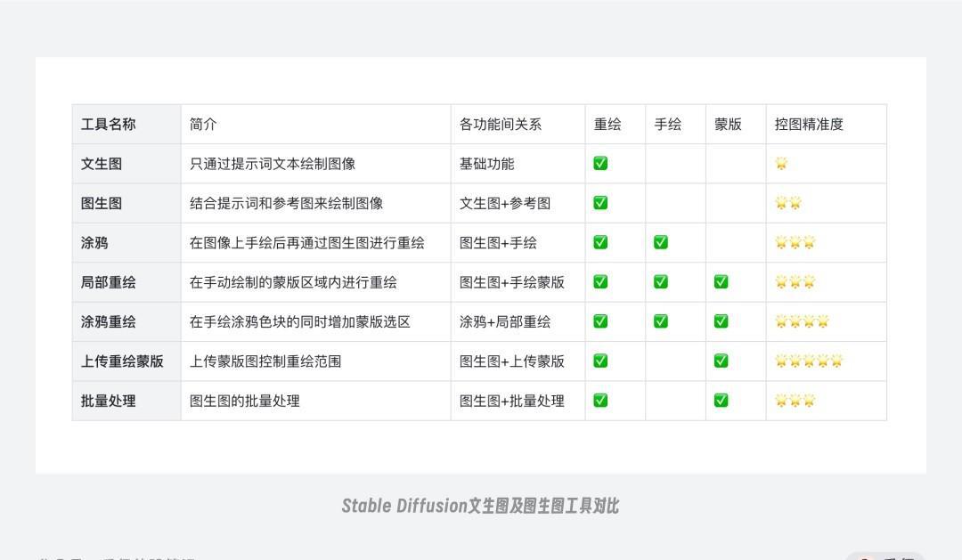Click the 重绘 checkmark in 涂鸦重绘 row

click(600, 321)
